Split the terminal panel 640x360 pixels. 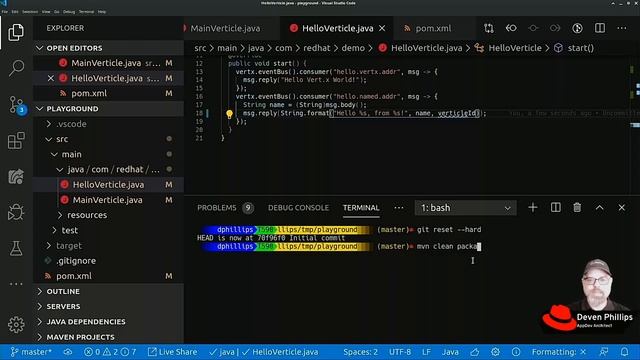(556, 207)
